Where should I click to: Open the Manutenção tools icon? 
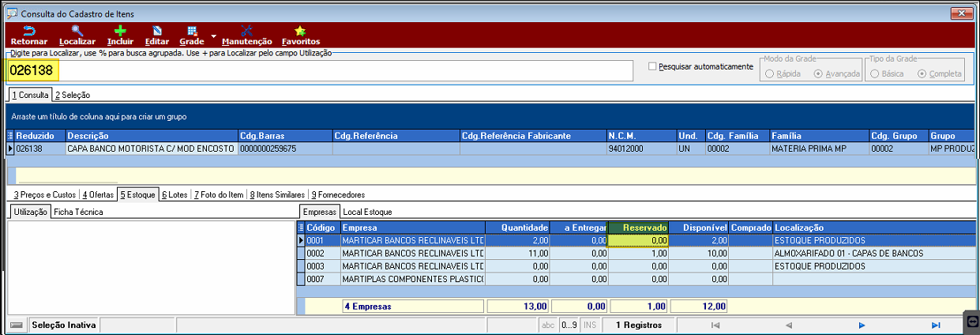pos(246,30)
